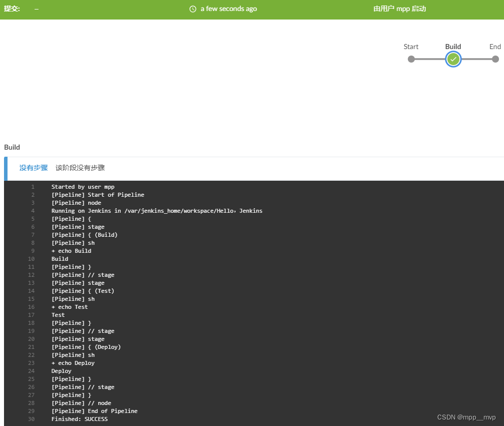Image resolution: width=504 pixels, height=426 pixels.
Task: Select the 'End' label in the pipeline graph
Action: pos(495,47)
